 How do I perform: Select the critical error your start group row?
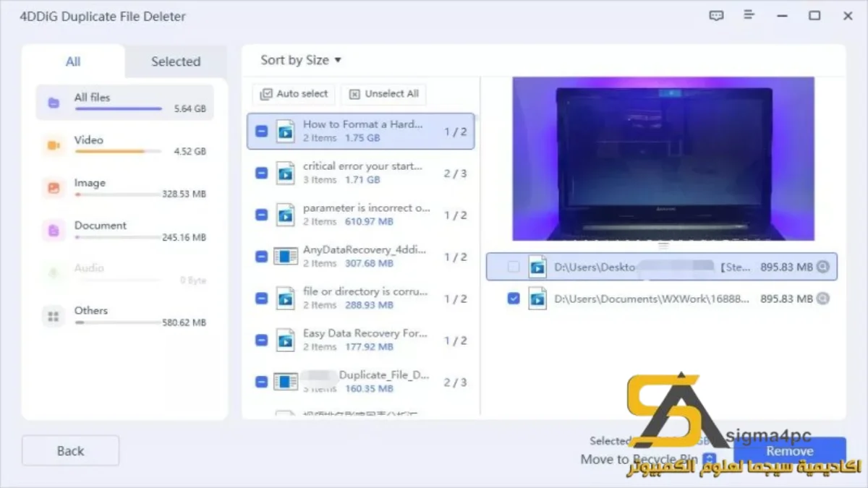361,173
